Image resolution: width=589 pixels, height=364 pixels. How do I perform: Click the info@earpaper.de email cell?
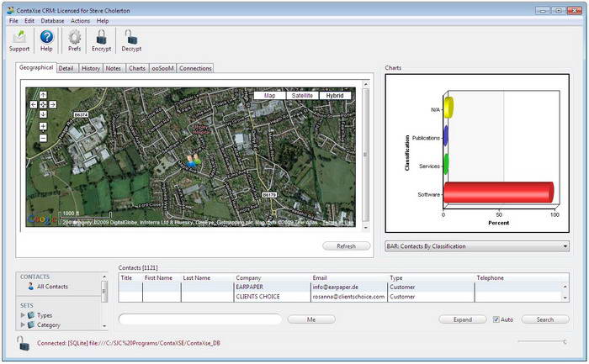click(349, 287)
